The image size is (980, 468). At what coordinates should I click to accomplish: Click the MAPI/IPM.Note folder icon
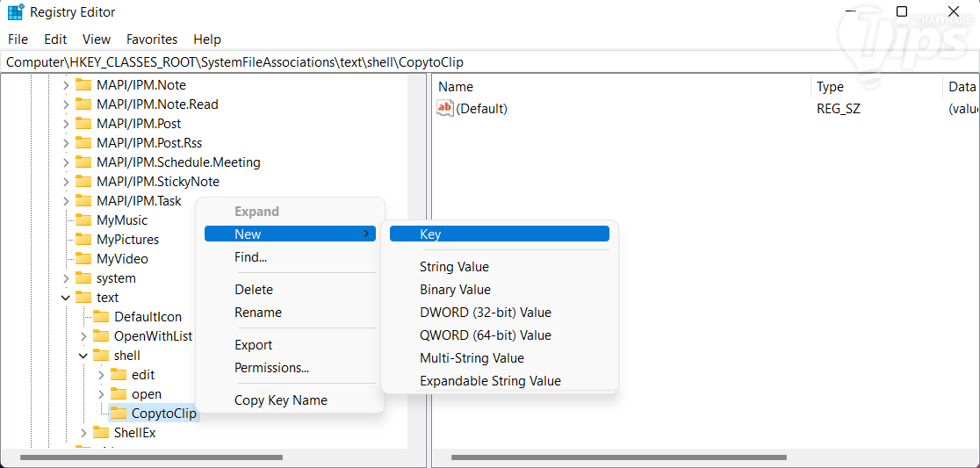83,85
